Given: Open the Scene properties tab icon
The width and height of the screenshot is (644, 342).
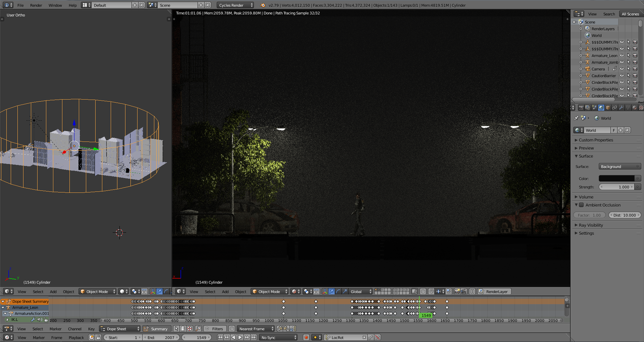Looking at the screenshot, I should [594, 107].
